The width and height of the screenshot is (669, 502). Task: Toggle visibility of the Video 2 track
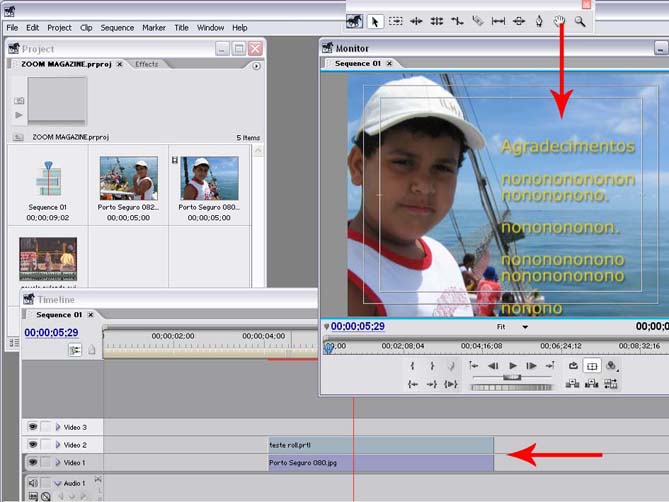pos(33,445)
